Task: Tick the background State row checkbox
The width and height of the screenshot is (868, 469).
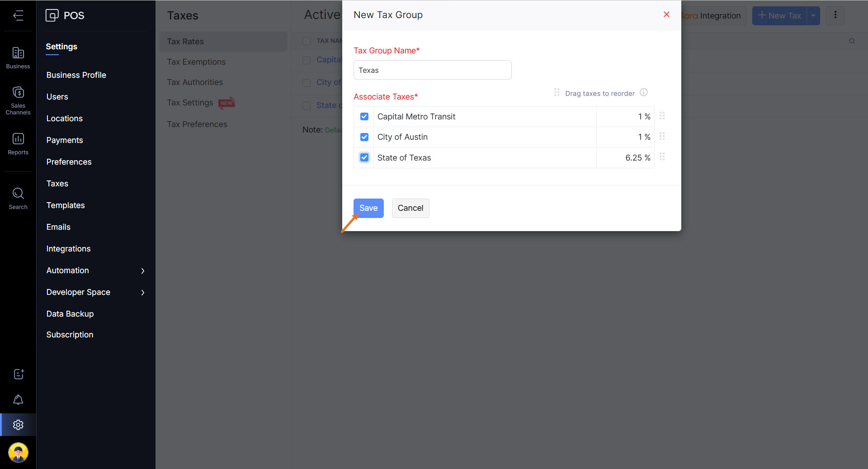Action: [x=307, y=106]
